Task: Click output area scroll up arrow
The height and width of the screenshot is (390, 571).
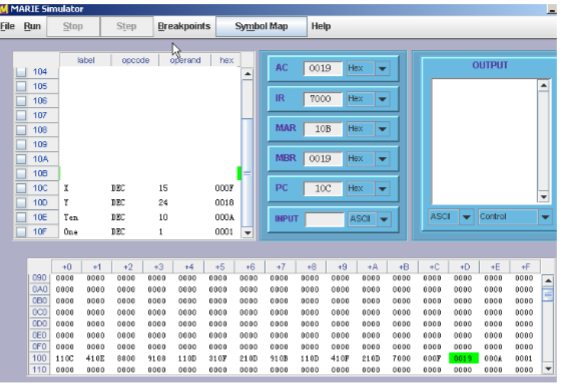Action: click(x=544, y=86)
